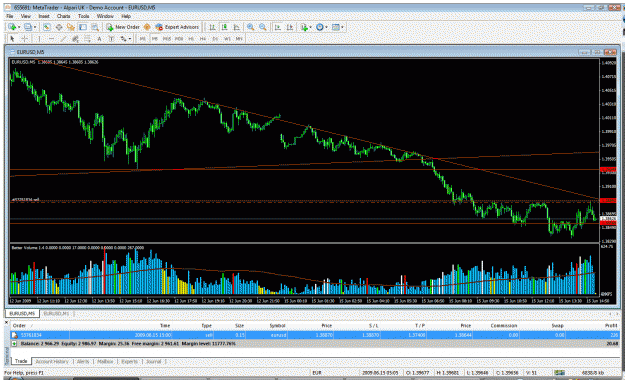Expand the Indicators dropdown arrow
This screenshot has width=625, height=380.
(x=311, y=27)
